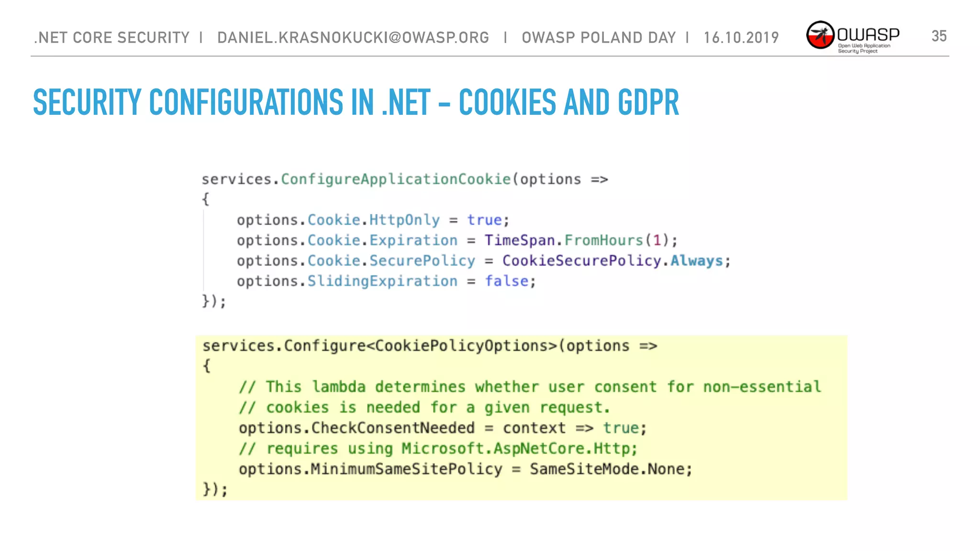The height and width of the screenshot is (551, 980).
Task: Click the slide title about Cookies and GDPR
Action: click(x=356, y=102)
